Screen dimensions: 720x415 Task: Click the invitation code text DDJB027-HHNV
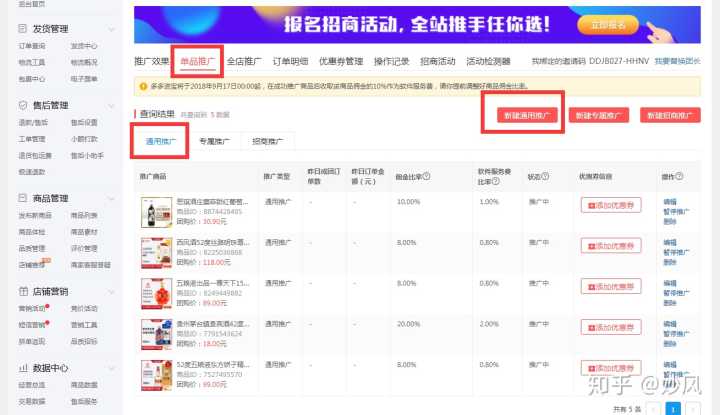click(619, 61)
